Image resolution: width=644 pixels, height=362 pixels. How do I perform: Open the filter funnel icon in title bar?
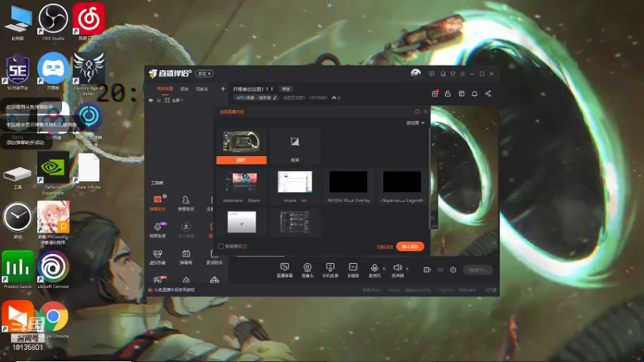click(x=452, y=74)
